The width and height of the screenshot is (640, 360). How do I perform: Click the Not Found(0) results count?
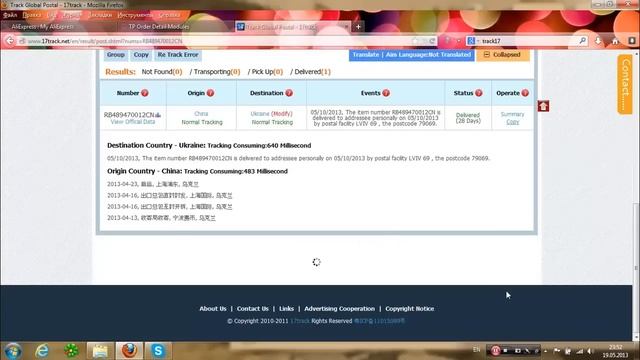pos(162,72)
